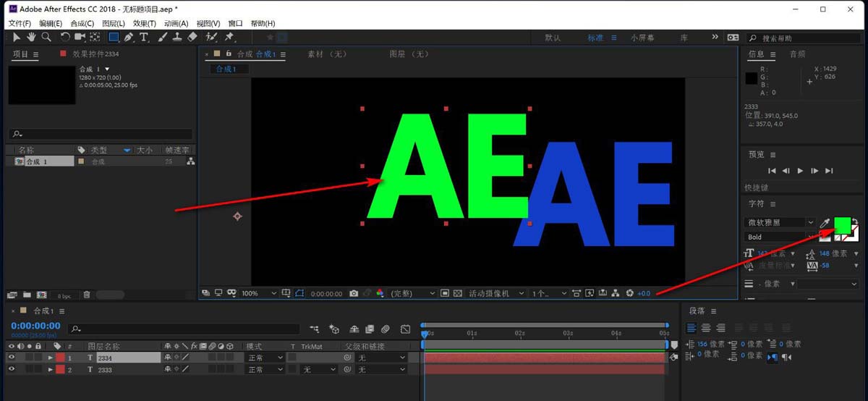The image size is (868, 401).
Task: Create a new folder in Project panel
Action: (x=26, y=295)
